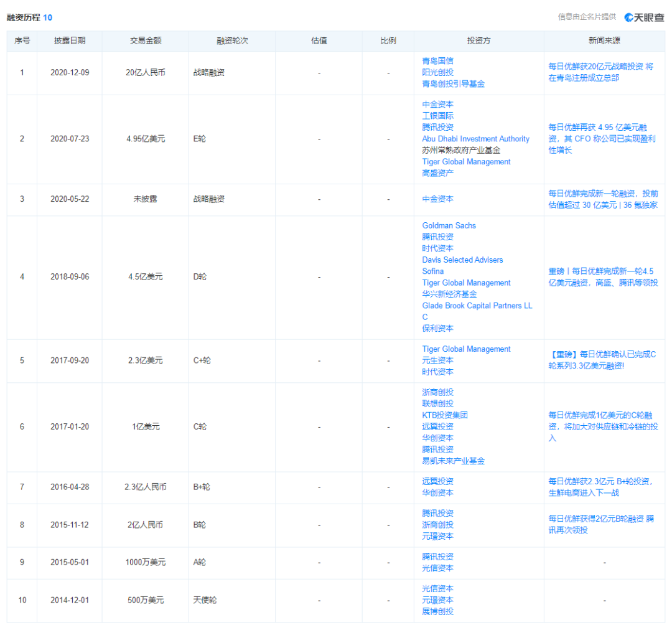The image size is (672, 630).
Task: Select the amount 2.3亿美元
Action: (x=146, y=360)
